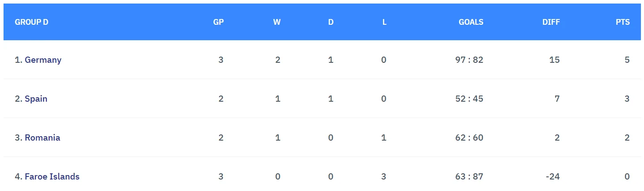This screenshot has width=644, height=191.
Task: Select the Romania team name
Action: 42,138
